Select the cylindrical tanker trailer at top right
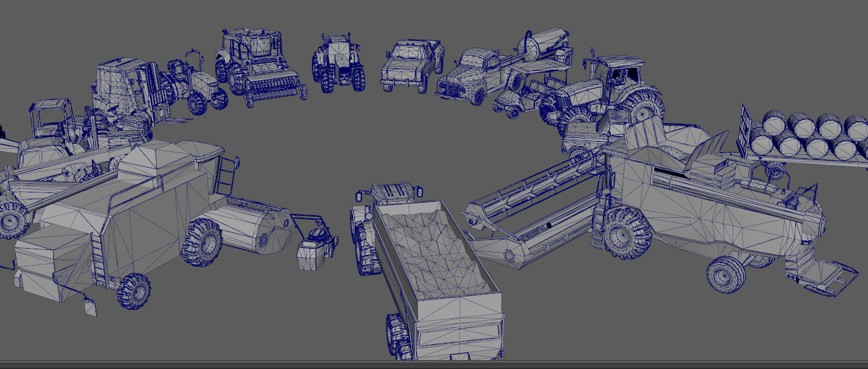Viewport: 868px width, 369px height. tap(544, 47)
